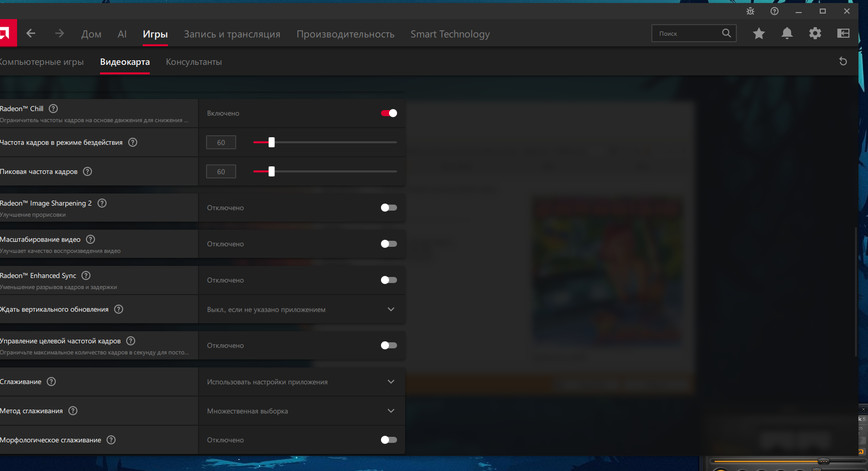Show help for Управление целевой частотой кадров
This screenshot has height=471, width=868.
[131, 341]
